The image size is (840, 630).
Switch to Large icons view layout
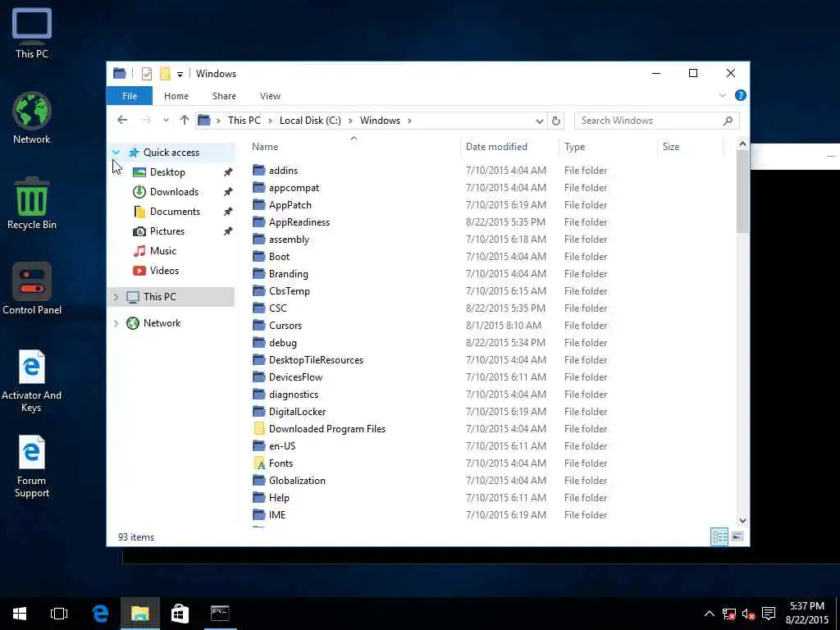(x=737, y=536)
